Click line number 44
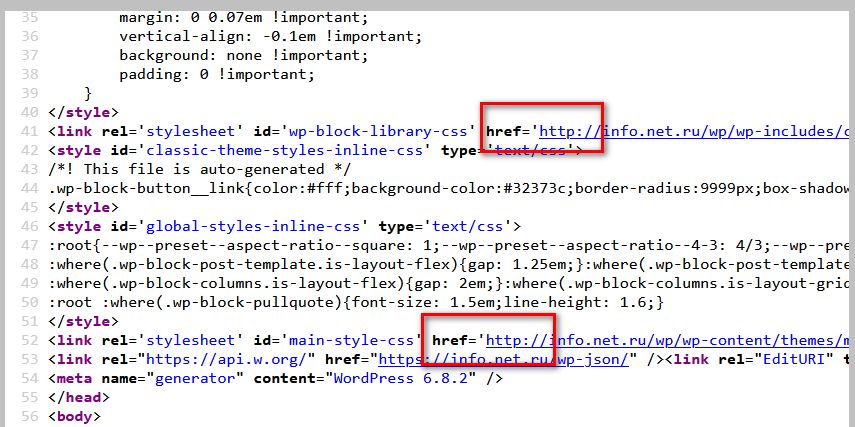Viewport: 855px width, 427px height. point(29,188)
